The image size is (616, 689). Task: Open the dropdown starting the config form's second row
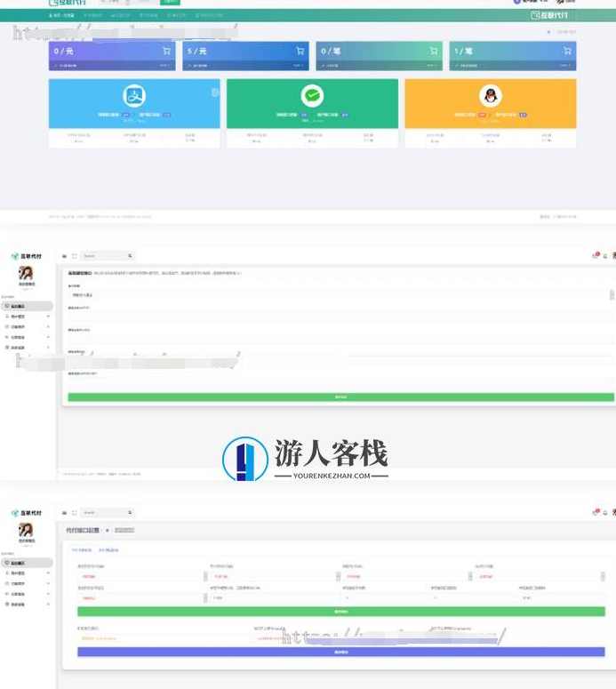(142, 598)
